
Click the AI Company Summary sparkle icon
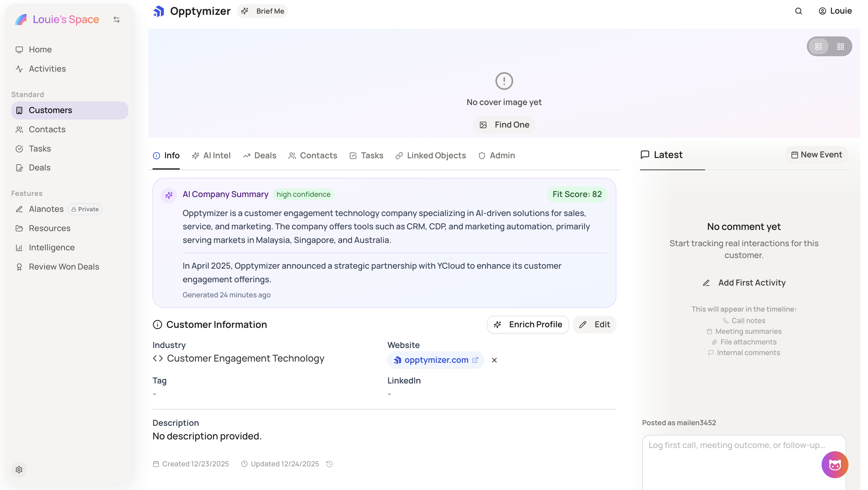(x=169, y=195)
